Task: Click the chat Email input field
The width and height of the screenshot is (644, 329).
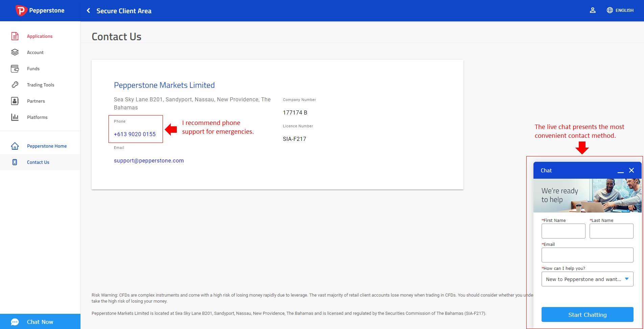Action: (x=587, y=255)
